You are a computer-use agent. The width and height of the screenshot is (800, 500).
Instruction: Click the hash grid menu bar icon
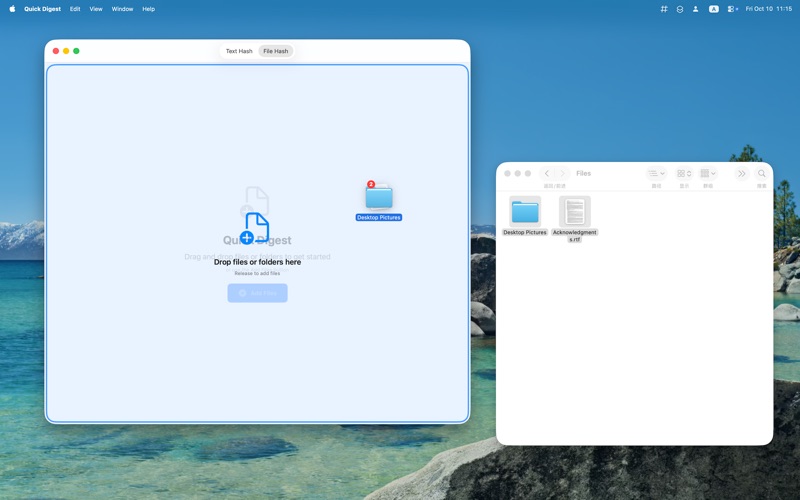[x=664, y=9]
